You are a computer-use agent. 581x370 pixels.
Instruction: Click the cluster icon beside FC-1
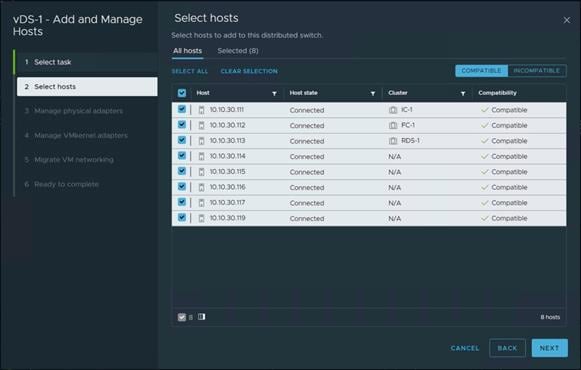point(393,126)
